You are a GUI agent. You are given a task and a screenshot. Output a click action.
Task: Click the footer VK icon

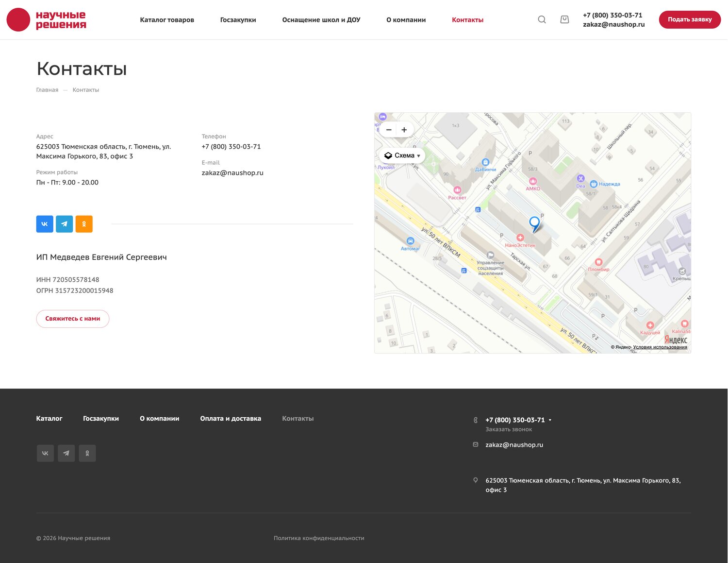click(x=45, y=453)
